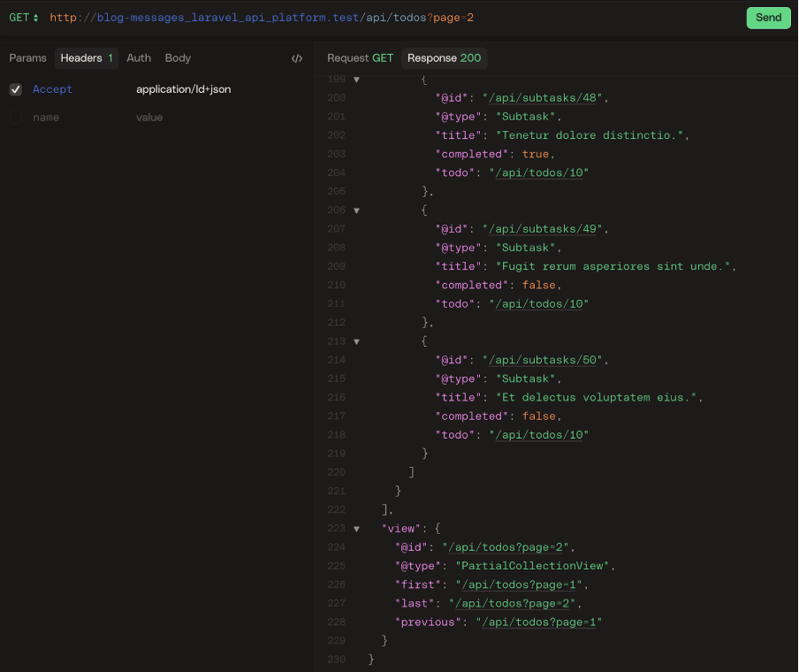Open /api/todos/10 link on line 211

coord(539,304)
